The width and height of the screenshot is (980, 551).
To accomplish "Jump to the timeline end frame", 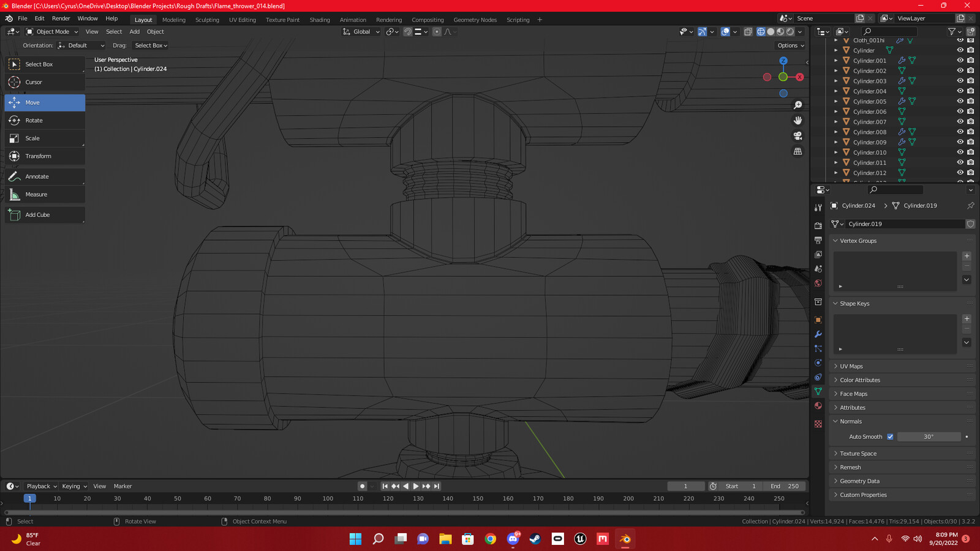I will pos(437,486).
